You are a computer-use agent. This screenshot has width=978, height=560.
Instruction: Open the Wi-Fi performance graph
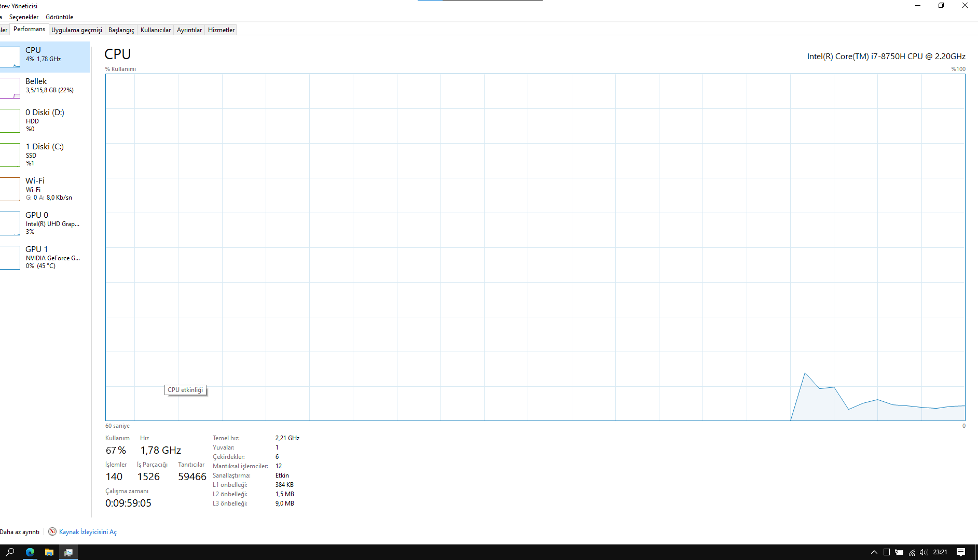pos(45,189)
